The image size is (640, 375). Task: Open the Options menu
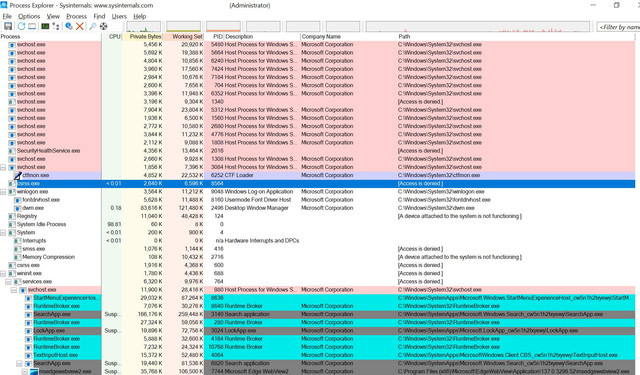[x=29, y=16]
